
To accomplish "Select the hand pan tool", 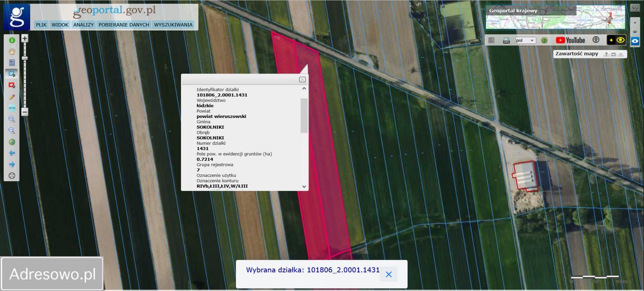I will [x=12, y=51].
